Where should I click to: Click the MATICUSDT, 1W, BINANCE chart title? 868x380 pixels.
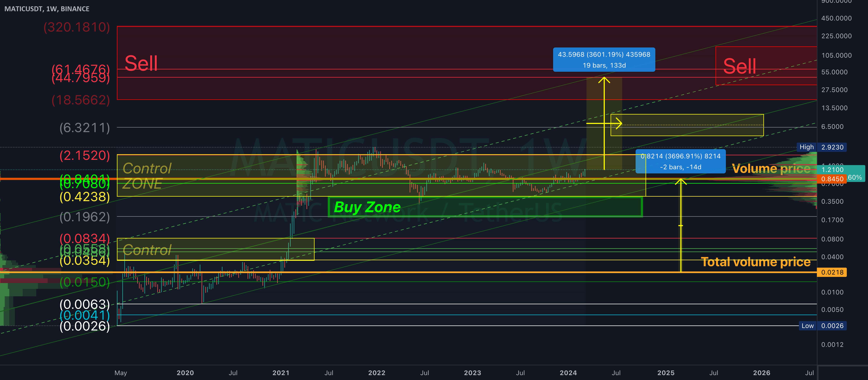click(47, 9)
